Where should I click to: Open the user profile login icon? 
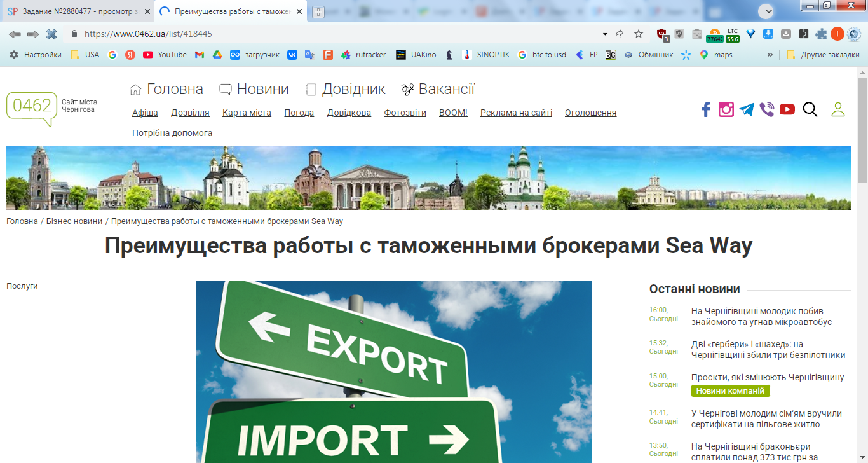point(838,109)
